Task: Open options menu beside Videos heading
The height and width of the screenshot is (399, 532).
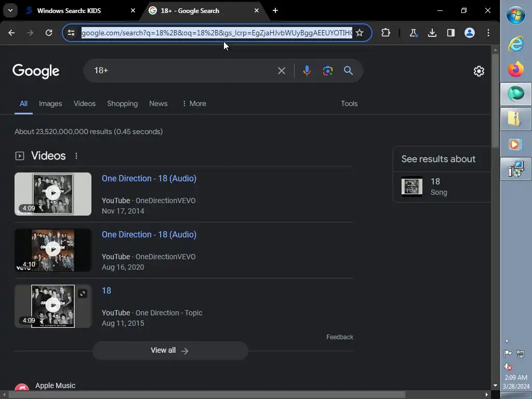Action: tap(76, 156)
